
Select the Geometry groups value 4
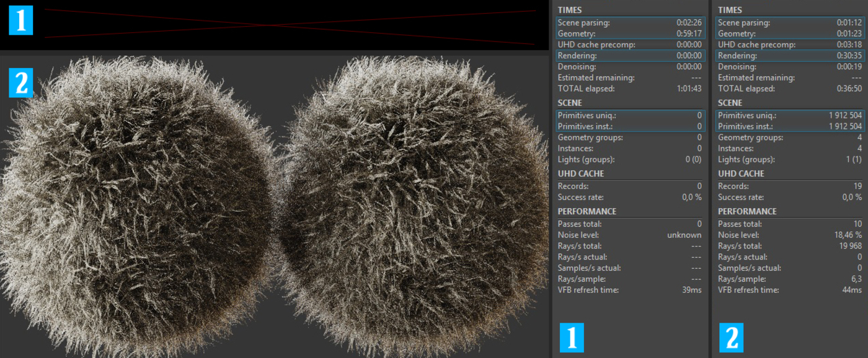pos(859,138)
